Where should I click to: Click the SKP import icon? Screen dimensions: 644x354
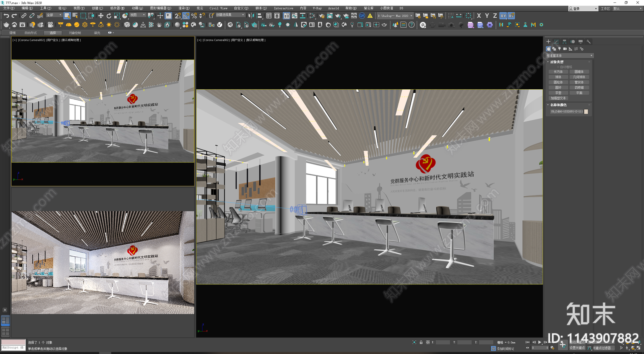480,25
